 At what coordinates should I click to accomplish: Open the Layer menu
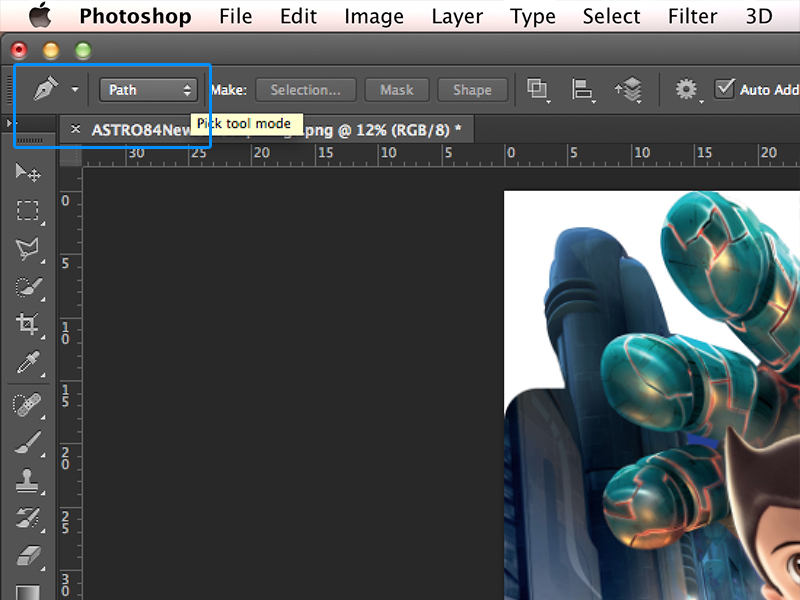click(x=457, y=16)
